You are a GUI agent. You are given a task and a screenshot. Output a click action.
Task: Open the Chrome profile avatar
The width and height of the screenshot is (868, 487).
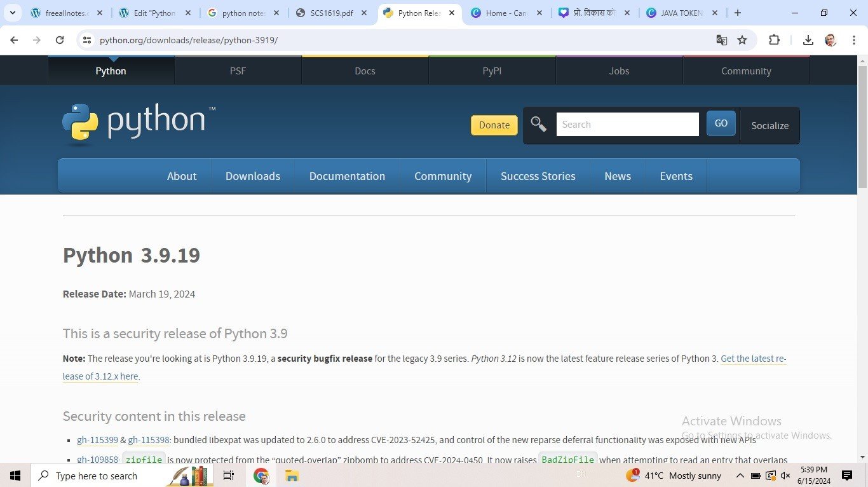tap(831, 40)
